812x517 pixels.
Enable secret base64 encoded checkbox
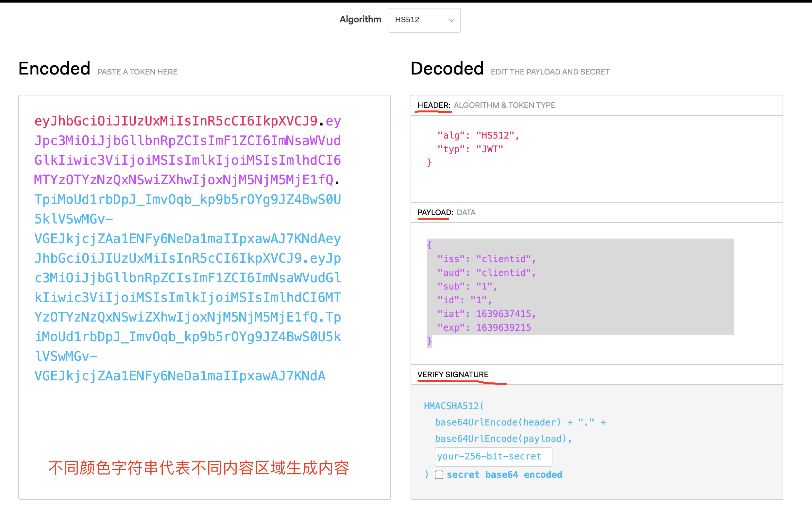439,475
